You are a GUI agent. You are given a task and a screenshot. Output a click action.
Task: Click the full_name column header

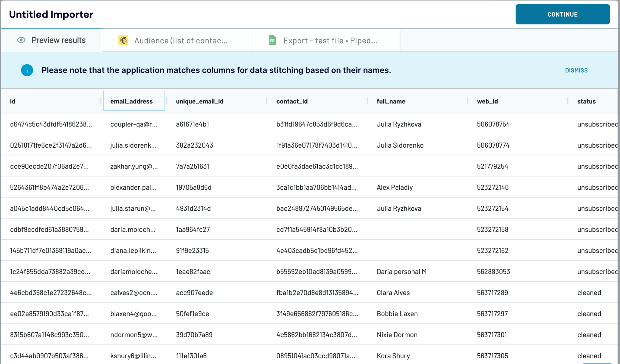[391, 101]
